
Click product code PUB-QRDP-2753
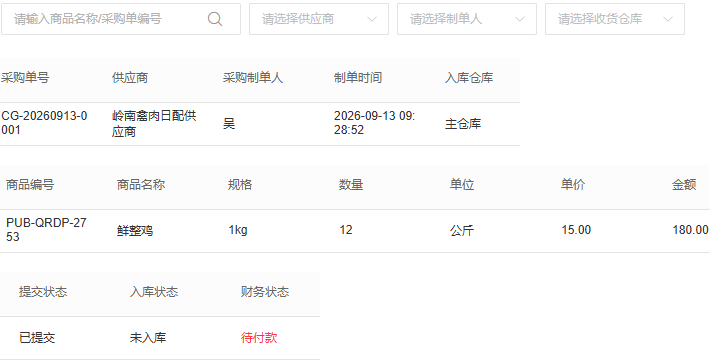click(47, 230)
